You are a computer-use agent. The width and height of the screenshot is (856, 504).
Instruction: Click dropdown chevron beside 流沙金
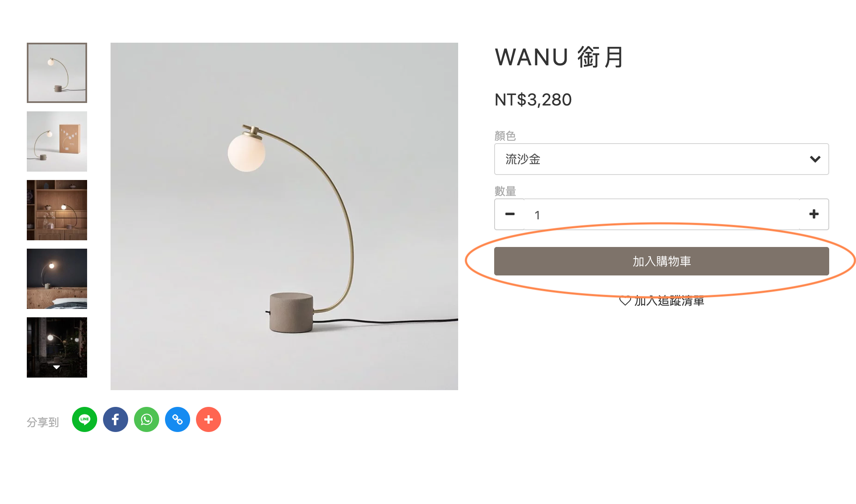[815, 159]
